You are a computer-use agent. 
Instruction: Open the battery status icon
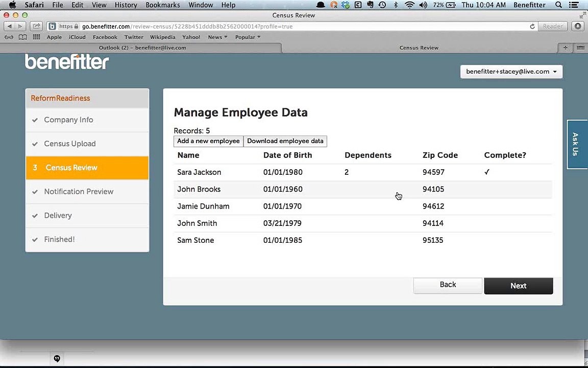pyautogui.click(x=451, y=5)
